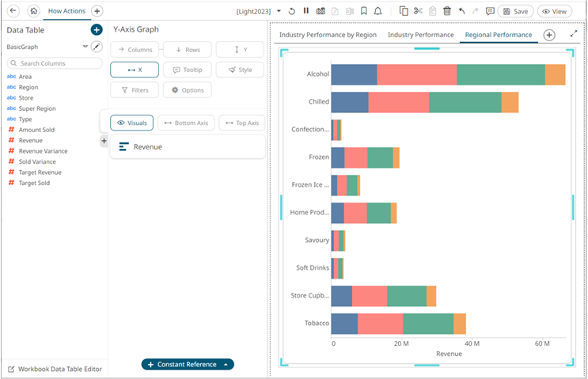
Task: Expand the BasicGraph data table dropdown
Action: (x=85, y=47)
